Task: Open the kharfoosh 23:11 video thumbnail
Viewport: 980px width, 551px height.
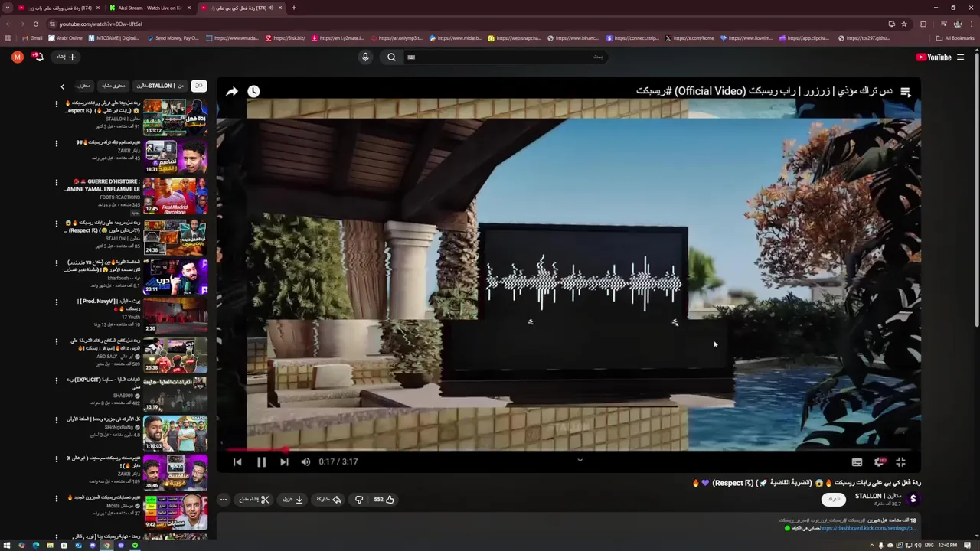Action: click(x=175, y=276)
